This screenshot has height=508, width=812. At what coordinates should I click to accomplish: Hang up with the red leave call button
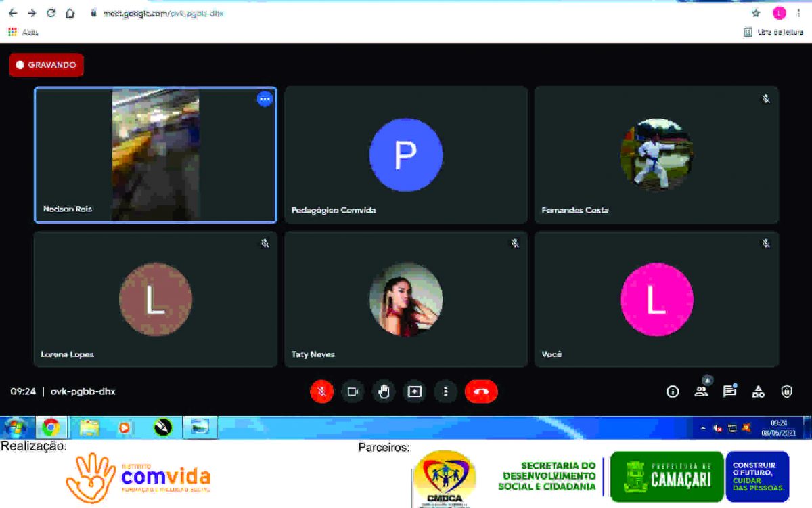[x=481, y=391]
